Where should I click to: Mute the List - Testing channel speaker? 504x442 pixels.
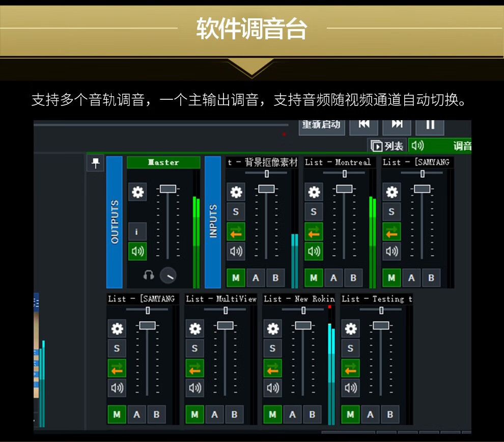[x=350, y=388]
